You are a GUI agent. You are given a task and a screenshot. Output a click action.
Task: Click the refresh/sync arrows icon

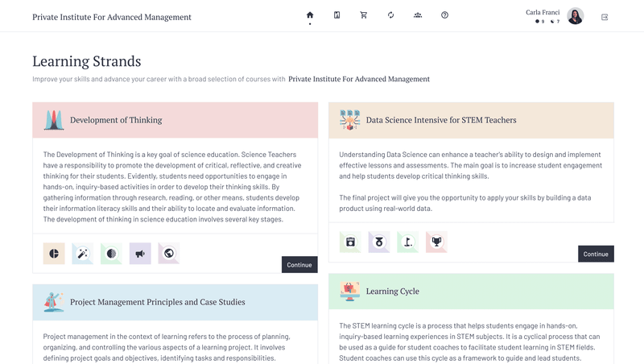pyautogui.click(x=390, y=15)
